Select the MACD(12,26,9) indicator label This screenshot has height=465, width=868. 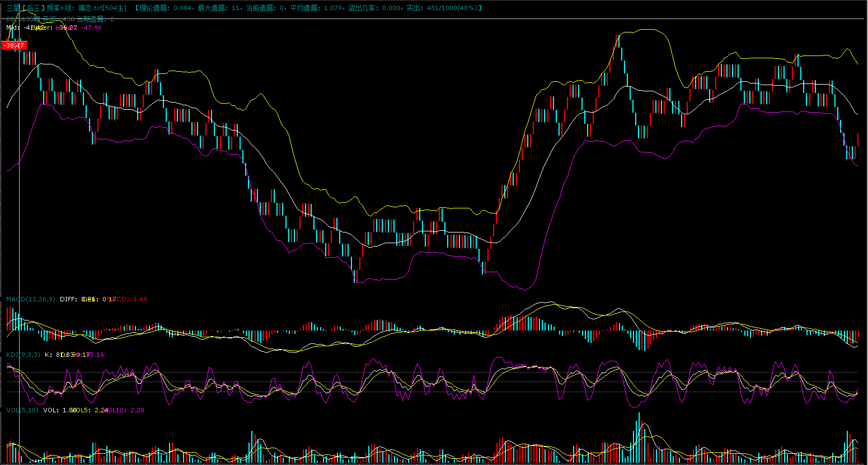[x=31, y=299]
